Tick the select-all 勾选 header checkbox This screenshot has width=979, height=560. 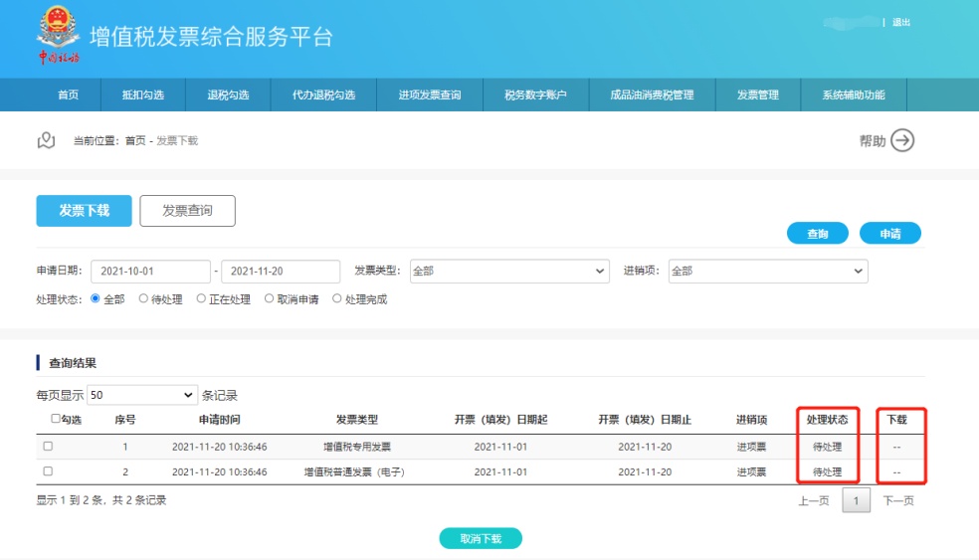(x=56, y=419)
